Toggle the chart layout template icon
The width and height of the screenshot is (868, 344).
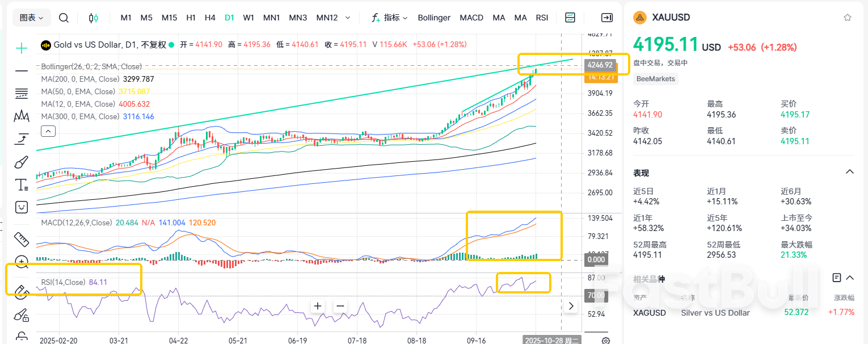point(570,18)
